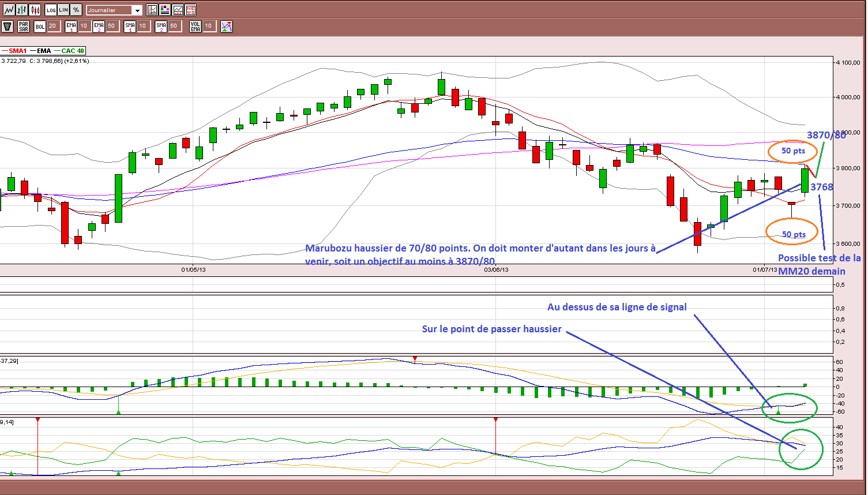Toggle the PAR SAR indicator
868x495 pixels.
pyautogui.click(x=24, y=27)
